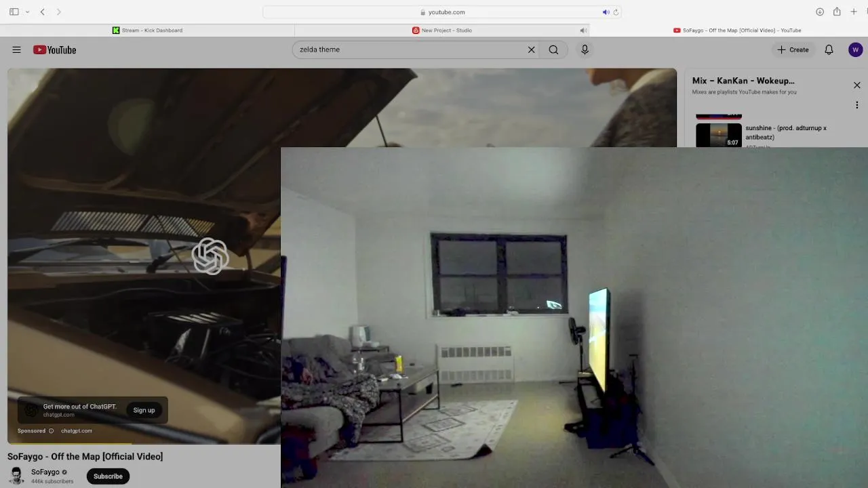Viewport: 868px width, 488px height.
Task: Open the Sponsored info icon
Action: 51,431
